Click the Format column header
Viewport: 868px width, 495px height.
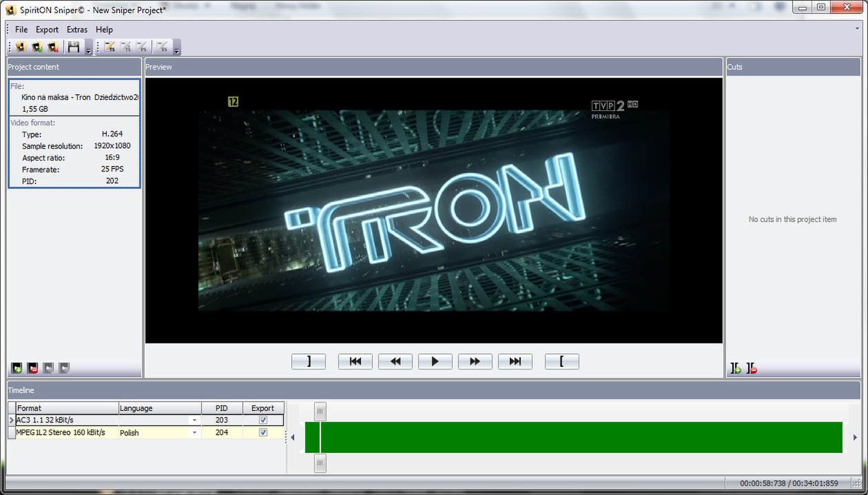[x=67, y=408]
